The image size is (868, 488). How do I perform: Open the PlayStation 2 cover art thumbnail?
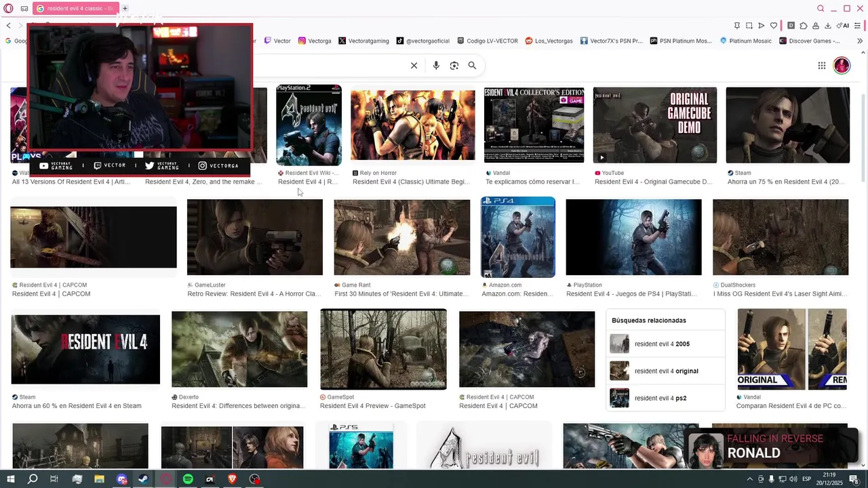tap(309, 125)
